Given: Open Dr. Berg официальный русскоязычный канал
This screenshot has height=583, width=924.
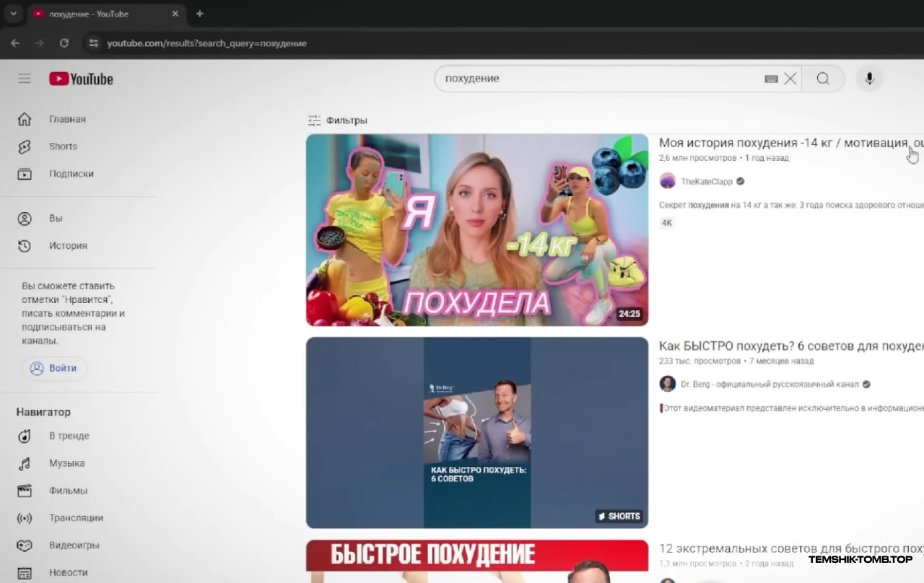Looking at the screenshot, I should click(x=770, y=385).
